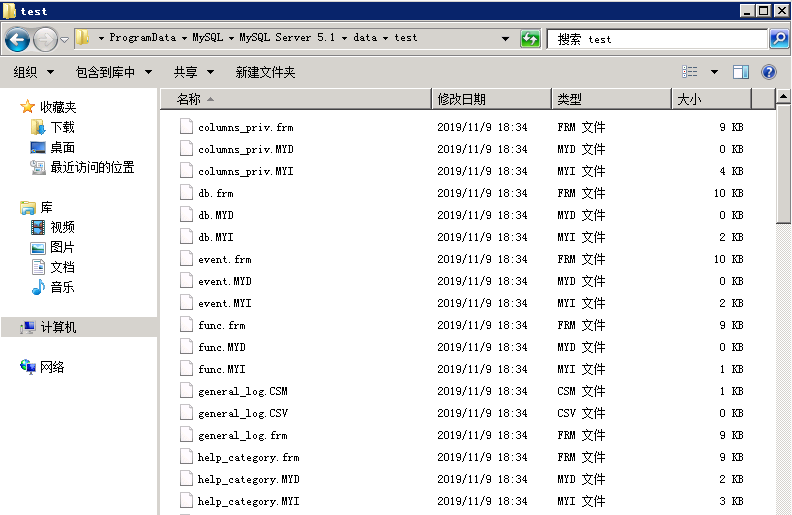
Task: Select the db.frm file icon
Action: click(x=185, y=193)
